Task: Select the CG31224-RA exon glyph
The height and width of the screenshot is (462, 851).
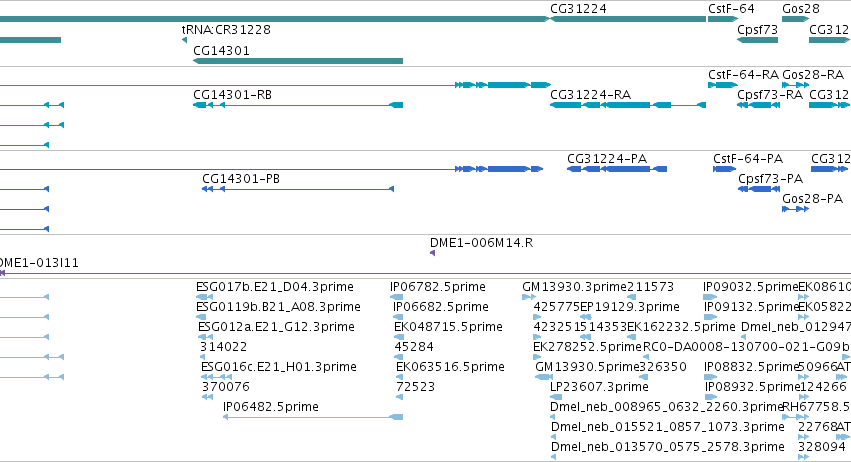Action: [x=628, y=105]
